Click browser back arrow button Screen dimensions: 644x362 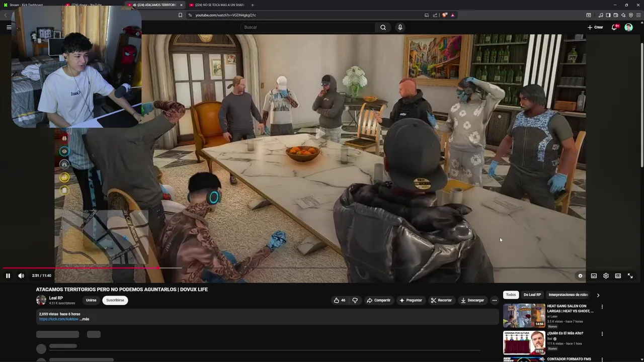[x=6, y=15]
